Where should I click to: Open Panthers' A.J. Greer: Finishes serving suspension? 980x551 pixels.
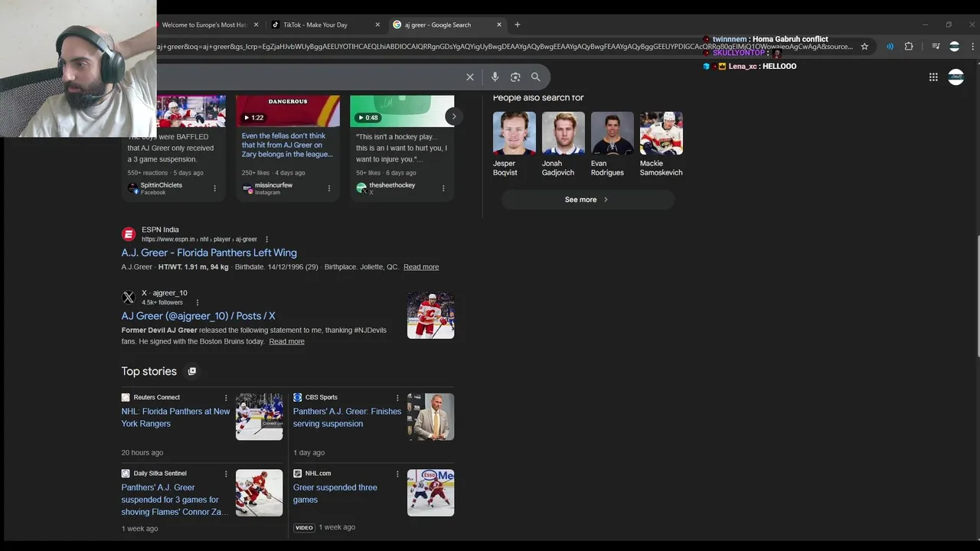347,417
